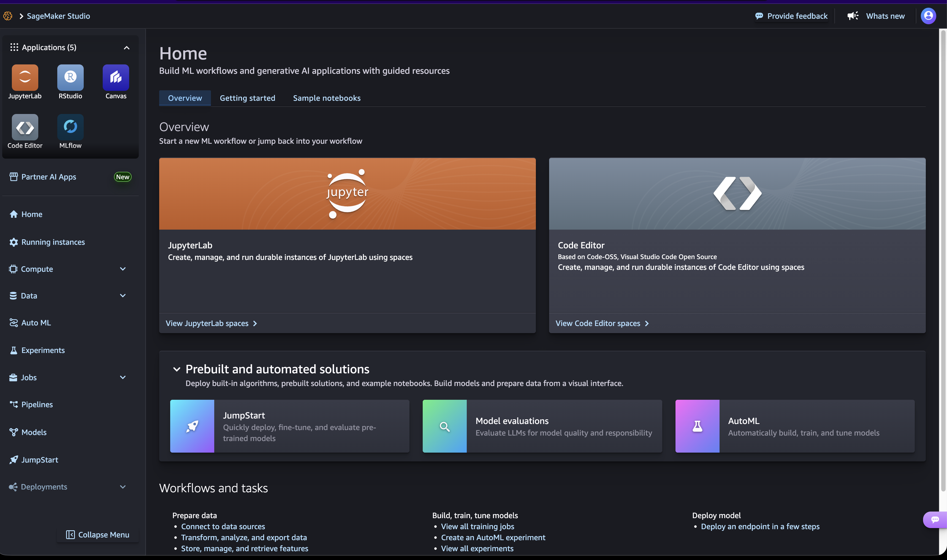947x560 pixels.
Task: Launch the MLflow application icon
Action: (70, 127)
